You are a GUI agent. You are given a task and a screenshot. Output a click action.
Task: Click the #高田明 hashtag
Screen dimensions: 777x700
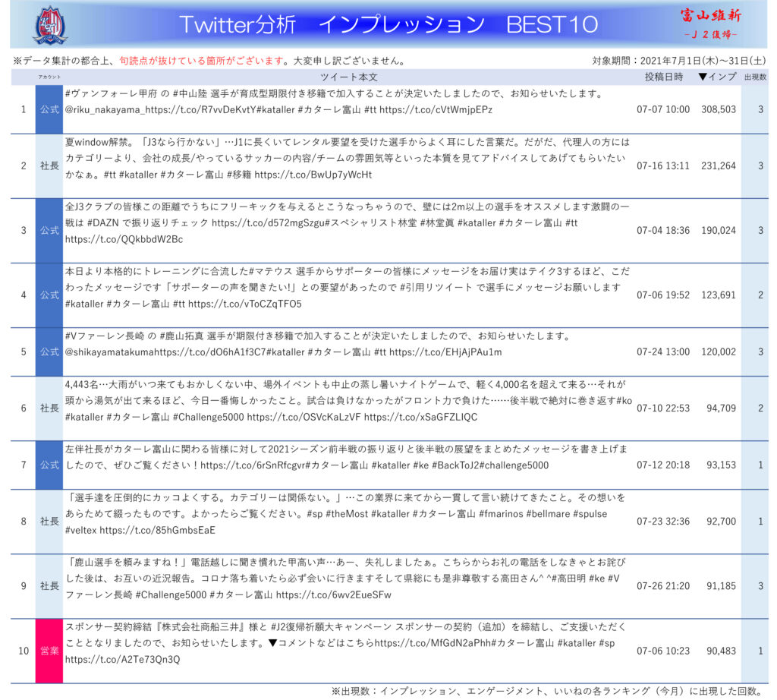coord(568,579)
